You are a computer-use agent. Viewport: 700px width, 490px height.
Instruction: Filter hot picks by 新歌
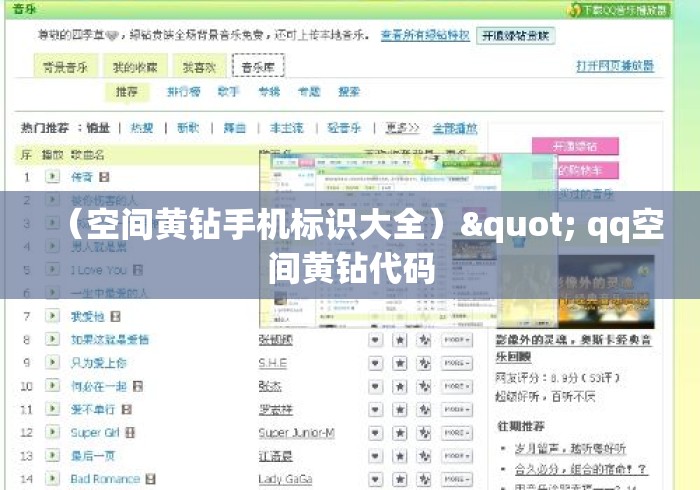(188, 128)
